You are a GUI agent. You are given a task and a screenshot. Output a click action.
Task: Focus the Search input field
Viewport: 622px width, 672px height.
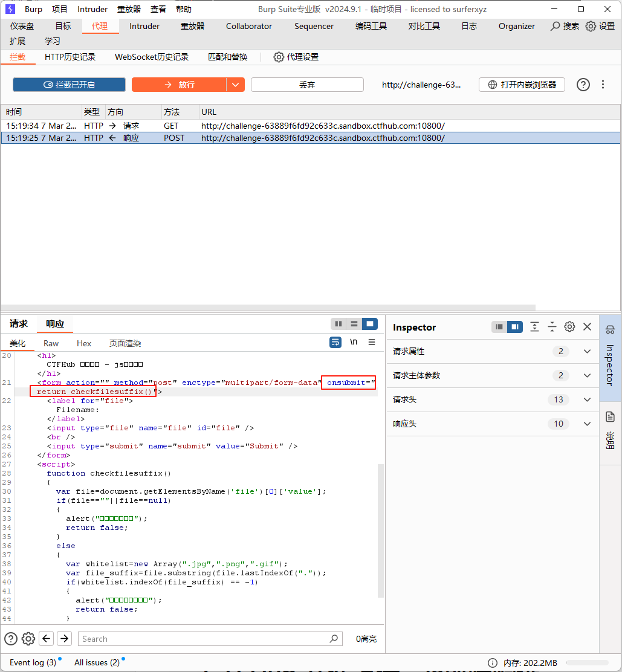tap(204, 639)
